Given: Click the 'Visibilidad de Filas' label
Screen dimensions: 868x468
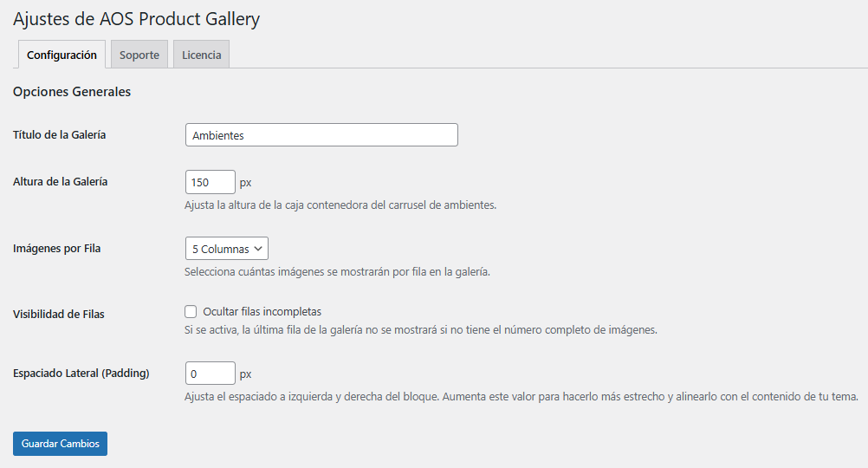Looking at the screenshot, I should tap(59, 315).
